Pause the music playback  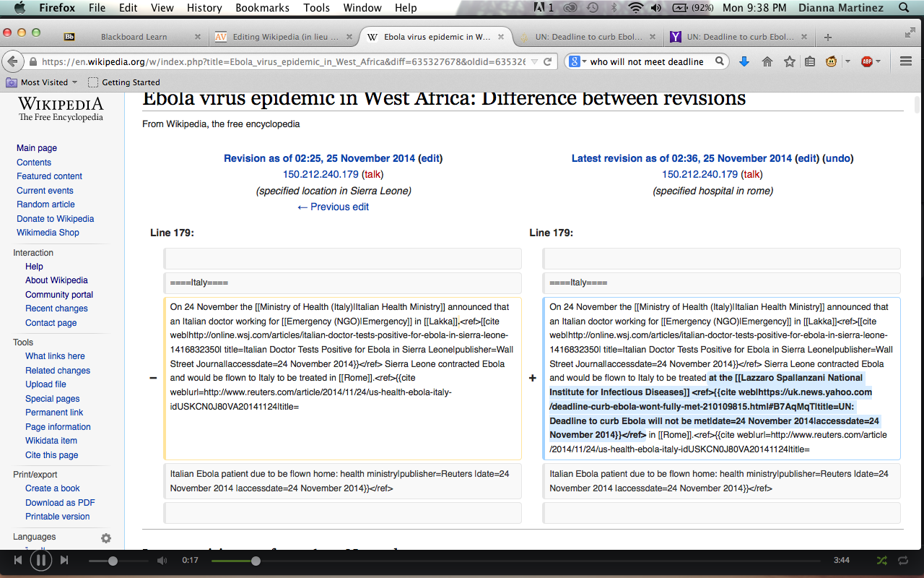41,560
